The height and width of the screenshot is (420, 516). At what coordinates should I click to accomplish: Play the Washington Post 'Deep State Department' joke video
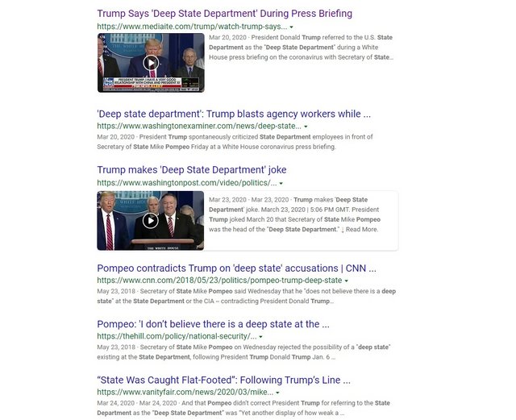tap(151, 220)
